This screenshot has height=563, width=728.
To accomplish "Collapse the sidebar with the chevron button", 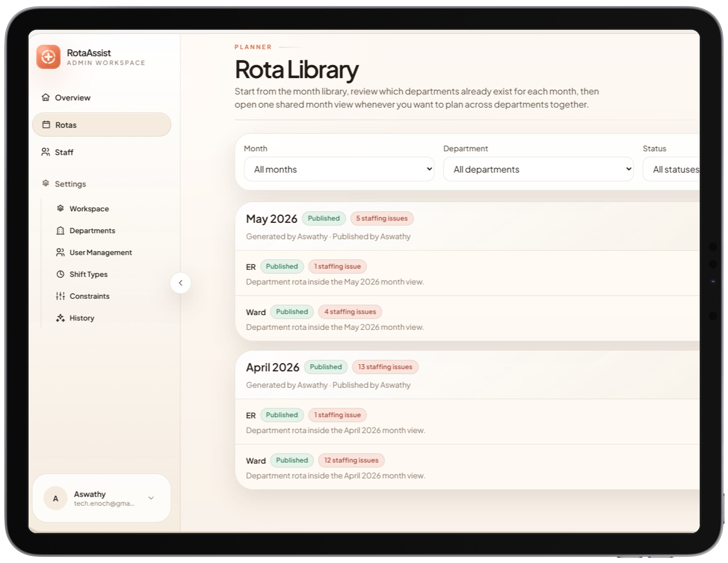I will 181,283.
